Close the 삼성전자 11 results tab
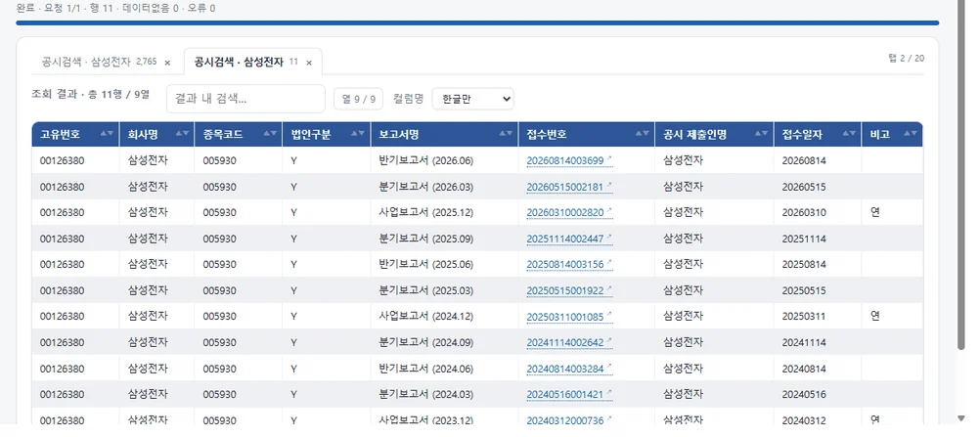Image resolution: width=980 pixels, height=437 pixels. pyautogui.click(x=309, y=63)
